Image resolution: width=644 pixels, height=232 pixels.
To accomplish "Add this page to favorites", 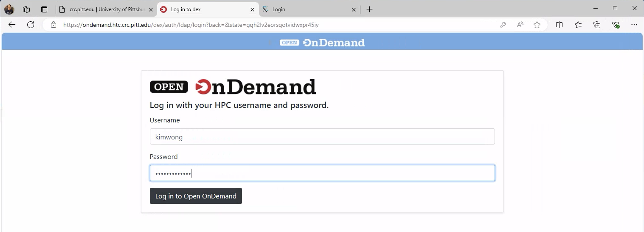I will coord(537,24).
